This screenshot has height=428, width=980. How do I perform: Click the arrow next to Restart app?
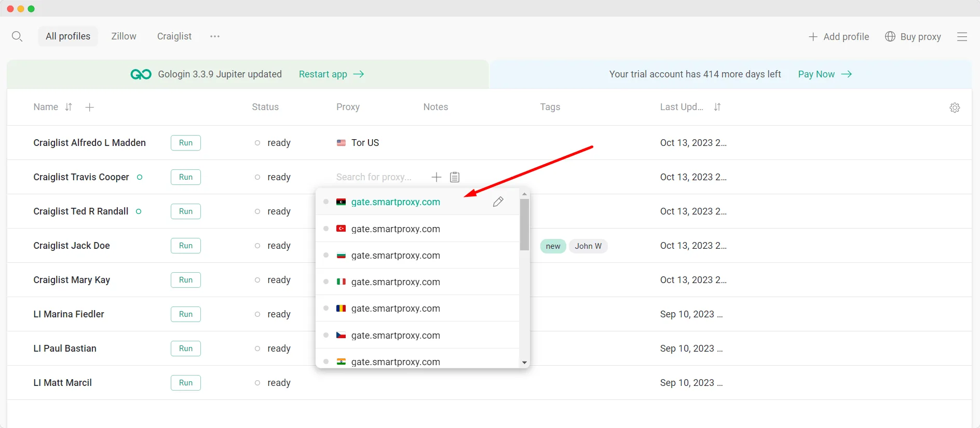click(359, 74)
